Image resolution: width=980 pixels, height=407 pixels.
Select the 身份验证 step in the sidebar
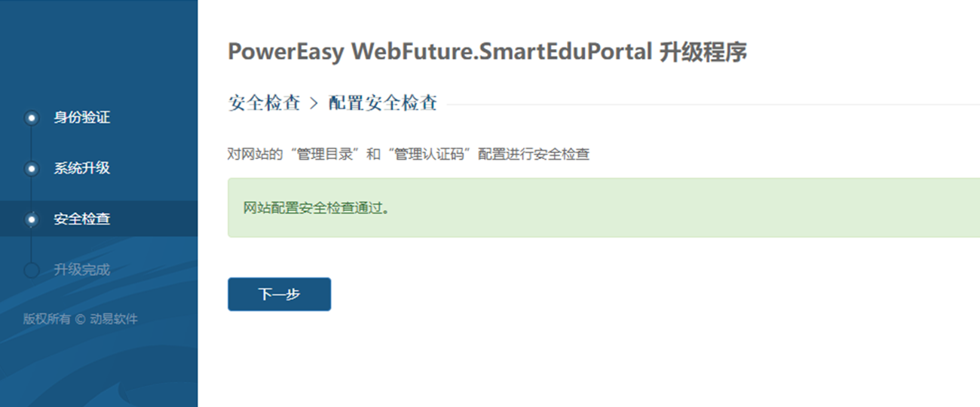81,118
